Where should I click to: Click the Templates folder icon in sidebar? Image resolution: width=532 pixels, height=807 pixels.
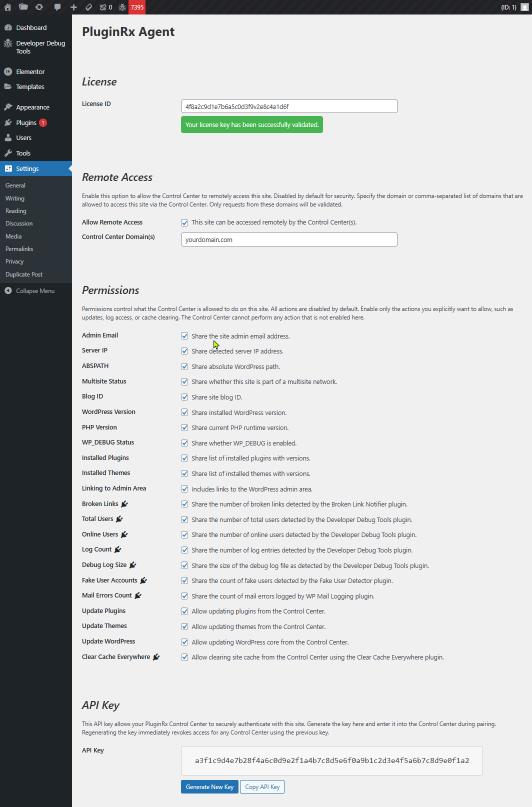pos(8,86)
